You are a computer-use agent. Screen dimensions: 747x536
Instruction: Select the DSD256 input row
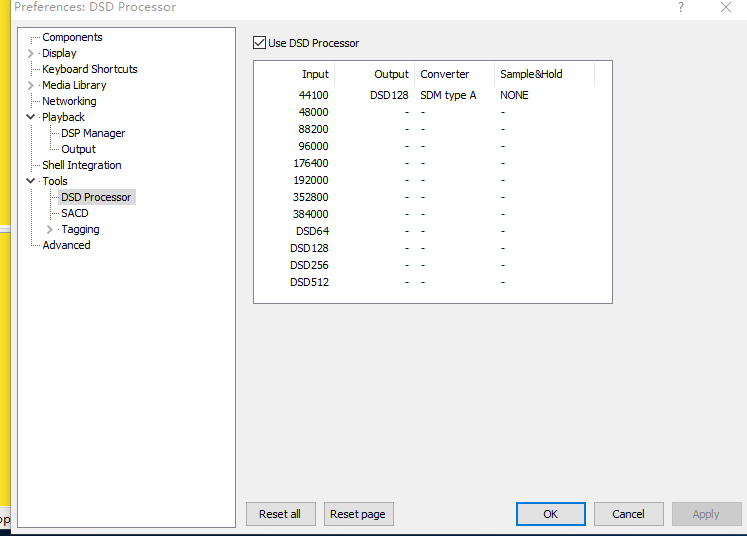309,266
